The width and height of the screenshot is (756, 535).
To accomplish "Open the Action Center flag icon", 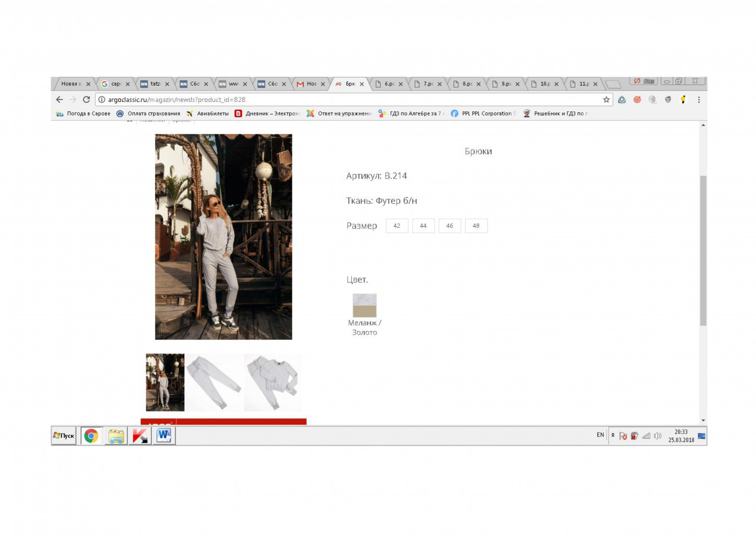I will pyautogui.click(x=623, y=436).
